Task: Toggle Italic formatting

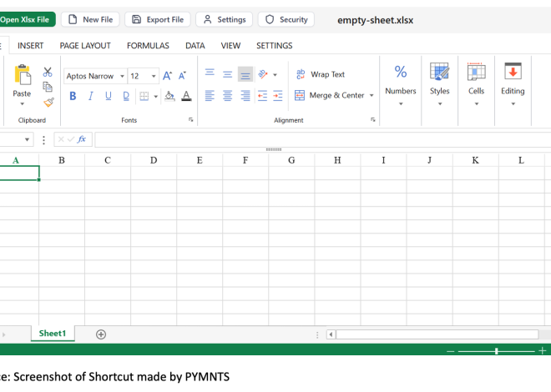Action: [91, 96]
